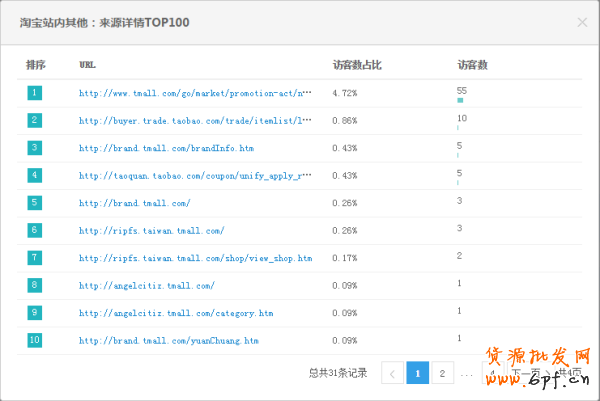This screenshot has height=401, width=600.
Task: Close the 来源详情TOP100 dialog
Action: click(582, 21)
